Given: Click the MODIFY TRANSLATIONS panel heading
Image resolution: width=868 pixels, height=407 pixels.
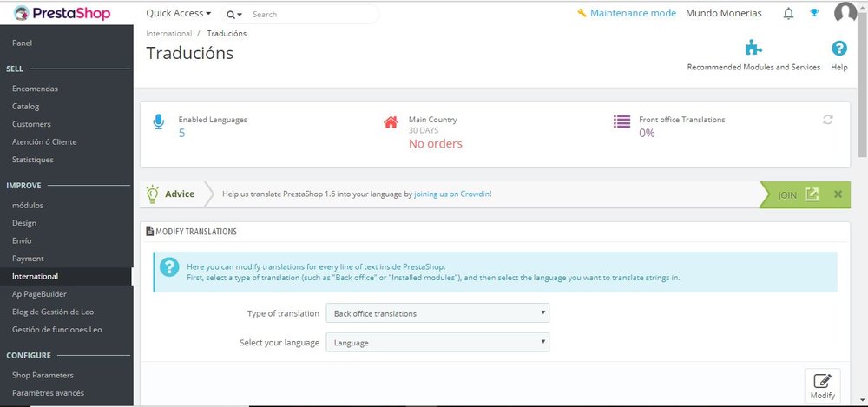Looking at the screenshot, I should click(x=191, y=232).
